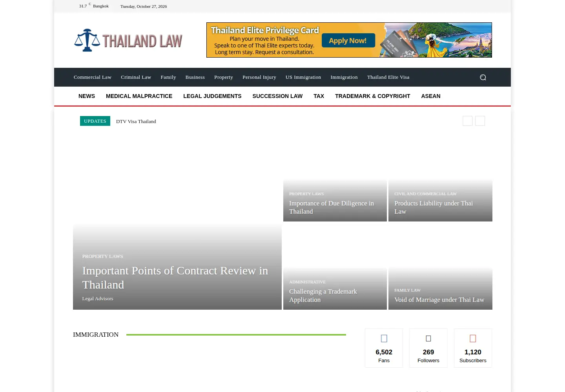Open Commercial Law menu
The image size is (565, 392).
(93, 77)
